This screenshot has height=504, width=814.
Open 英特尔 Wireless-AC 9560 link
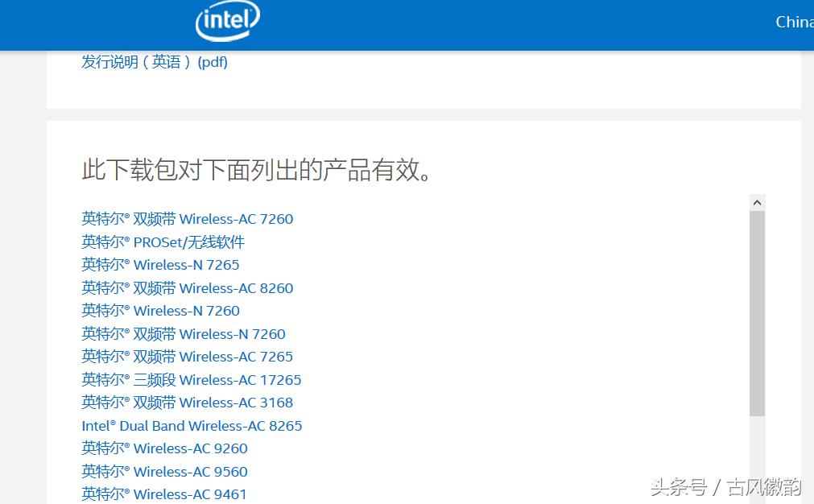click(164, 472)
